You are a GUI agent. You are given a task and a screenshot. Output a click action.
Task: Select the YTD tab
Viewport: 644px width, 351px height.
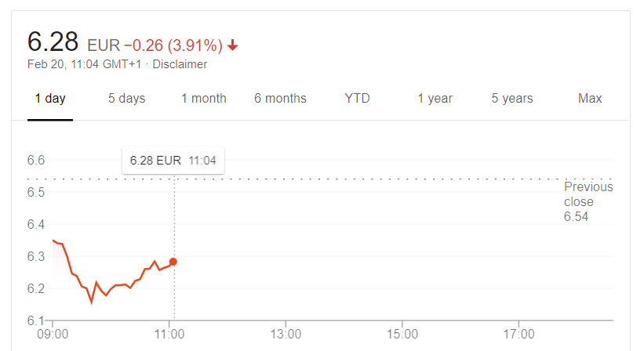point(357,99)
